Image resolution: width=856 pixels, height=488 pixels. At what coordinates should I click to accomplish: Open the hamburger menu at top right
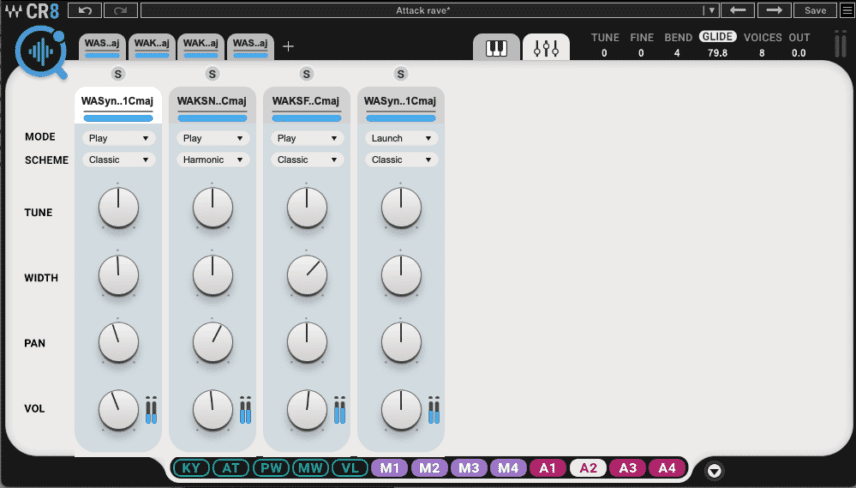click(847, 10)
